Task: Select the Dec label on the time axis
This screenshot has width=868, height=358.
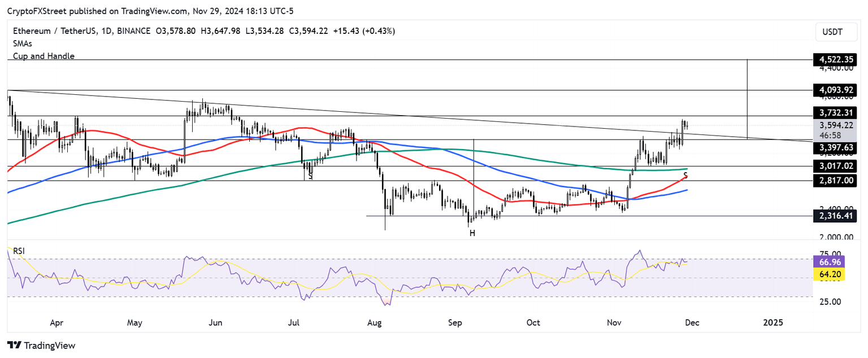Action: tap(692, 322)
